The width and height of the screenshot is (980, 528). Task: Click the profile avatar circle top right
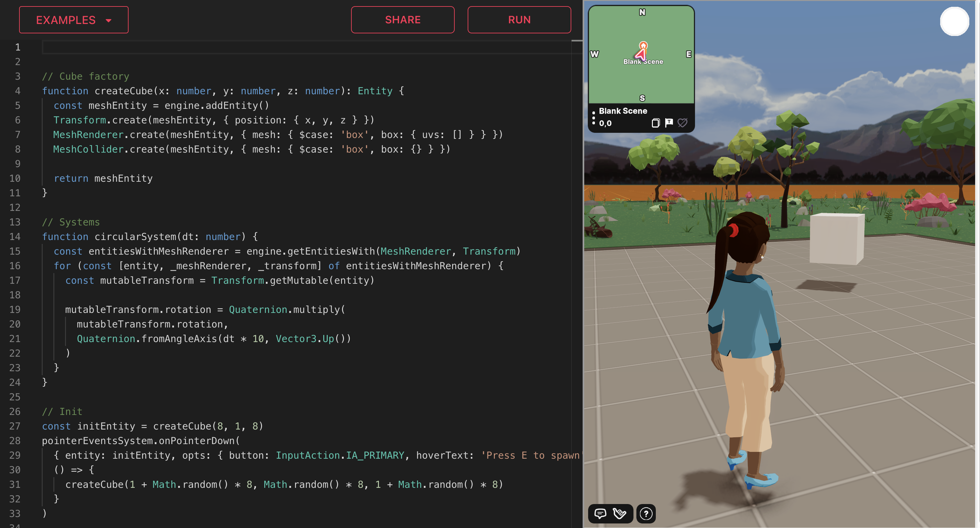(x=954, y=22)
